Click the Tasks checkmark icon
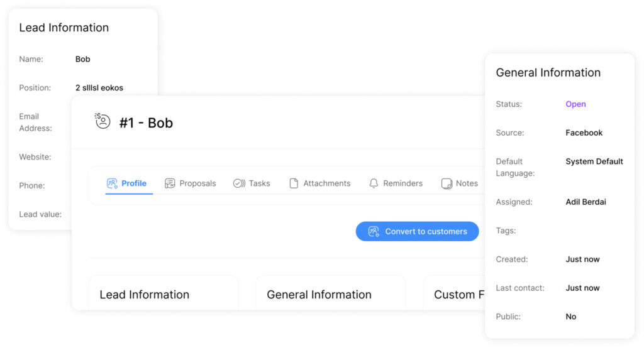The width and height of the screenshot is (644, 348). (239, 183)
